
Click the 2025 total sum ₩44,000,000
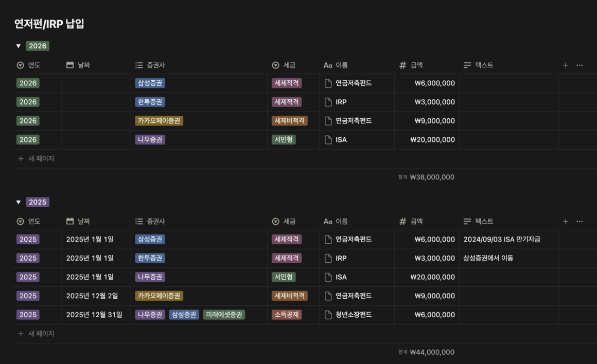pyautogui.click(x=432, y=352)
